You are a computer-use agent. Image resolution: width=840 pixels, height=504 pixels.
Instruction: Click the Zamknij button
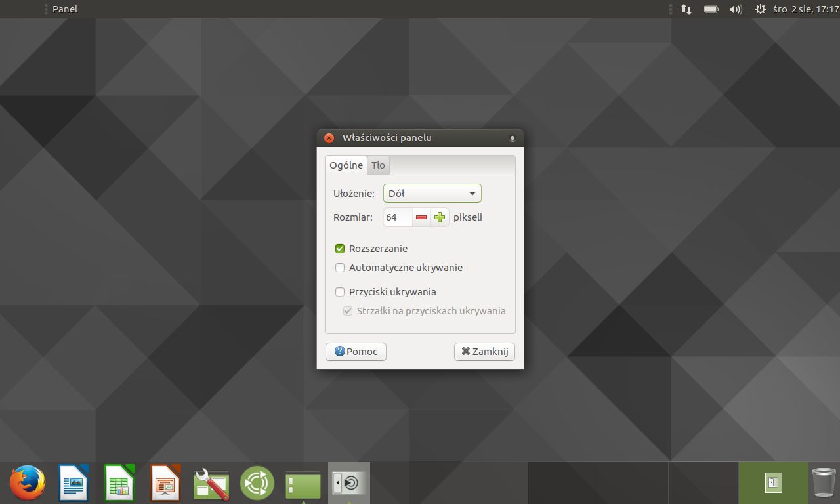[x=484, y=352]
